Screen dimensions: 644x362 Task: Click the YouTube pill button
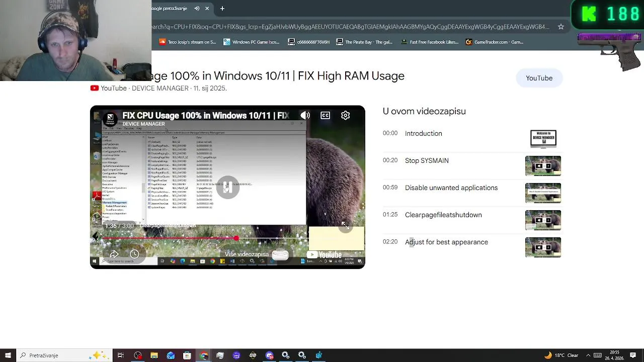click(x=539, y=78)
